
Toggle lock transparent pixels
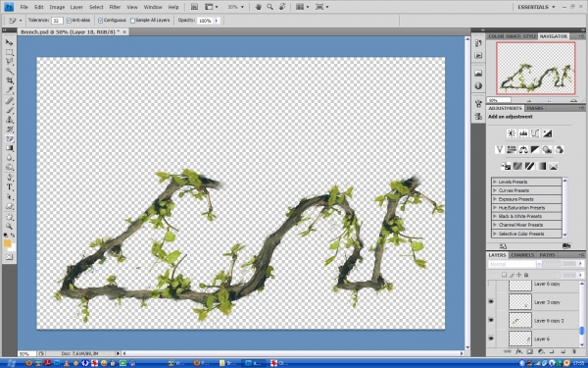[x=505, y=275]
